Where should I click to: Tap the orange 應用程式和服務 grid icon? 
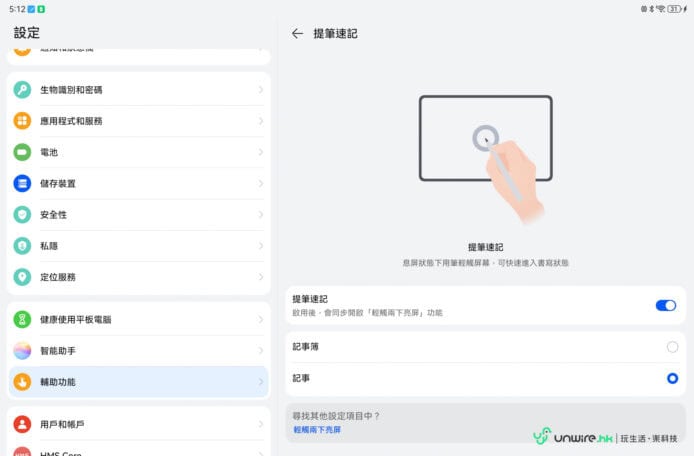(22, 121)
